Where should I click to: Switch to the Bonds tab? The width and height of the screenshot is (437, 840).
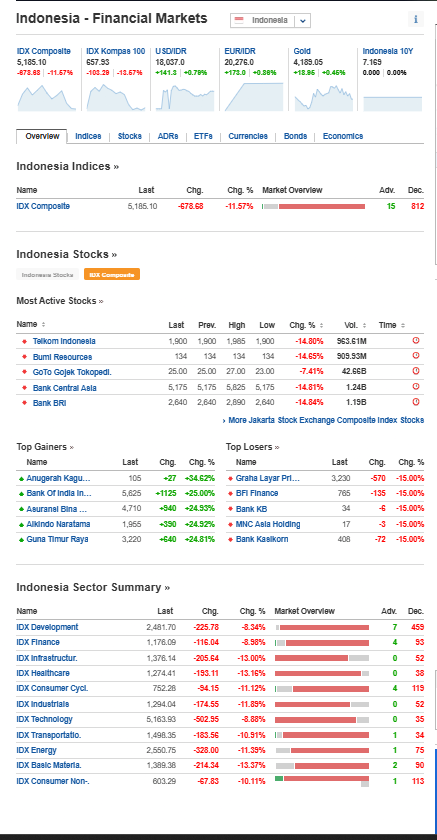coord(295,136)
